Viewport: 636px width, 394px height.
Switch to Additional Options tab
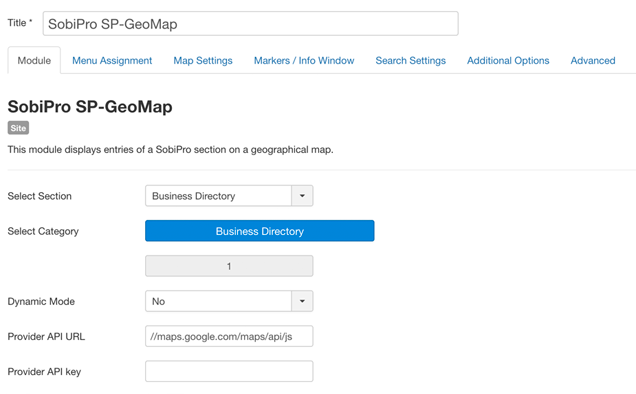click(508, 60)
